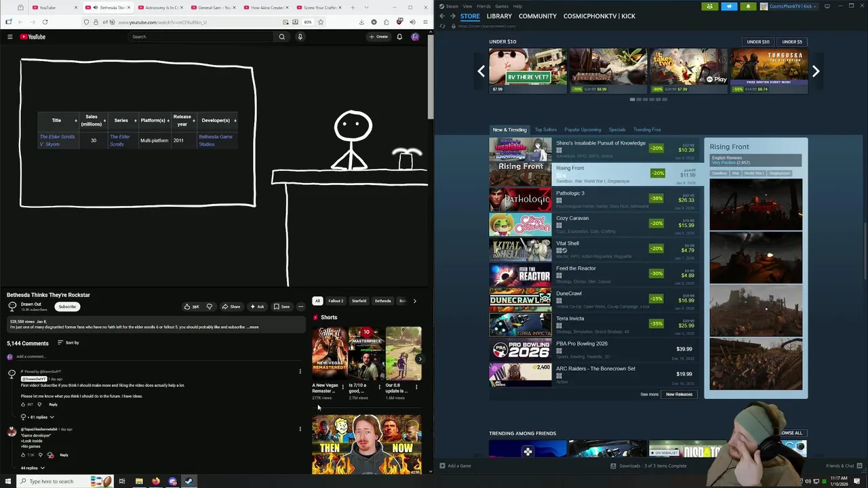Open Steam notifications bell button
Viewport: 868px width, 488px height.
pos(748,6)
